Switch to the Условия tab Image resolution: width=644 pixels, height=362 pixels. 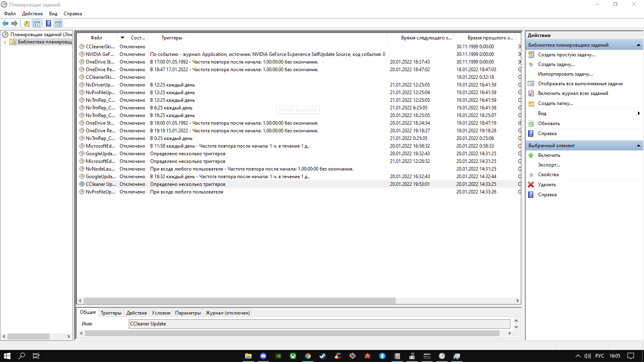[161, 313]
